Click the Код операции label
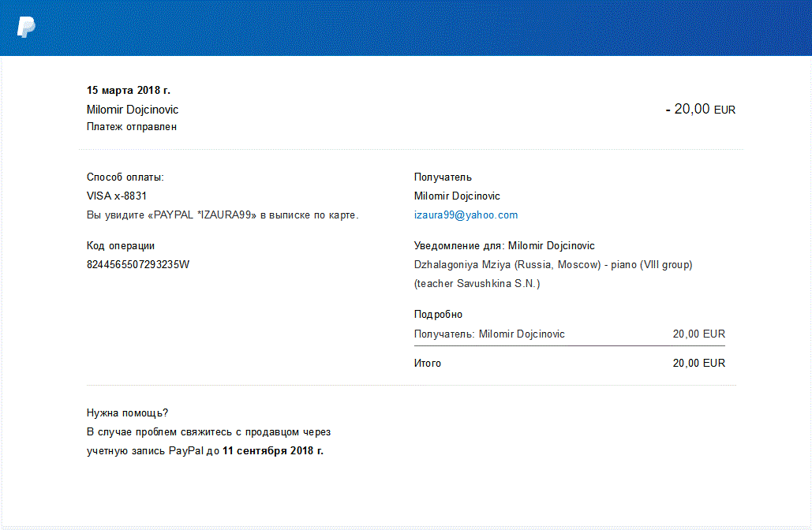This screenshot has height=530, width=812. [x=121, y=245]
